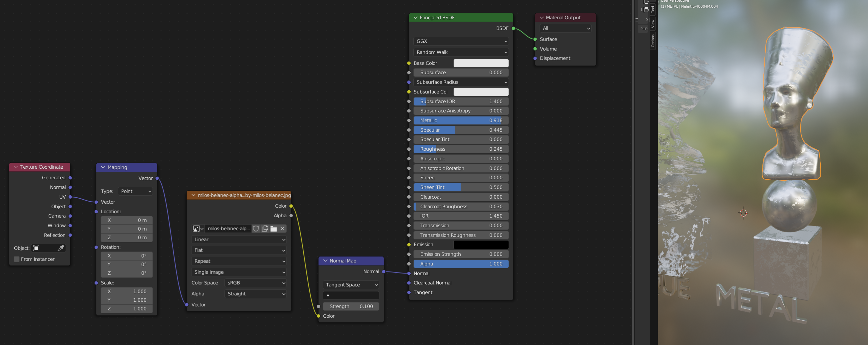The width and height of the screenshot is (868, 345).
Task: Click the sidebar region menu (three lines) icon
Action: tap(637, 20)
